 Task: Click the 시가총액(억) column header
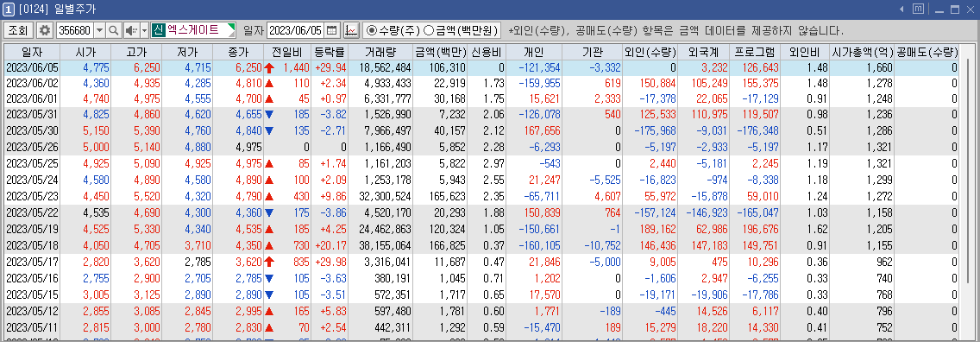(862, 51)
